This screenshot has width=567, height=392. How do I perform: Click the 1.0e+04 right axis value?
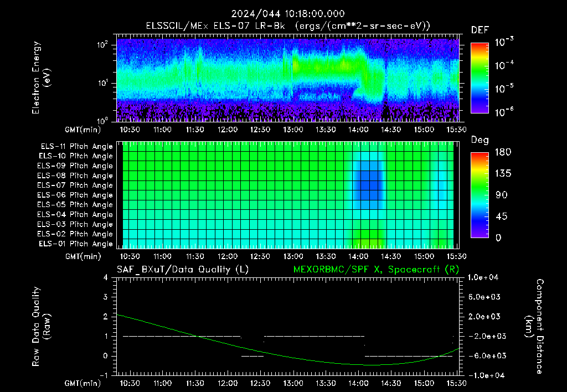pos(483,277)
